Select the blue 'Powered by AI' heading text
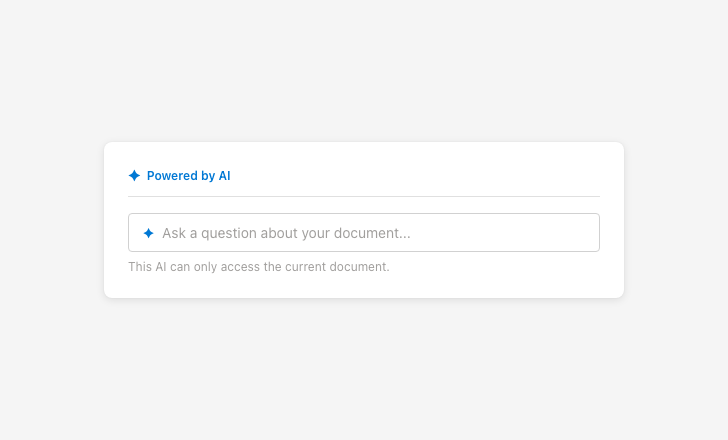728x440 pixels. [188, 176]
